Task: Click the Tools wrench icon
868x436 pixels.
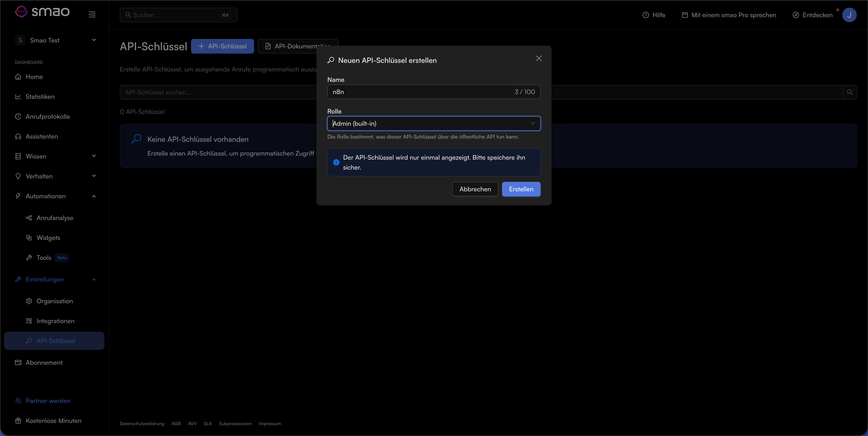Action: coord(29,258)
